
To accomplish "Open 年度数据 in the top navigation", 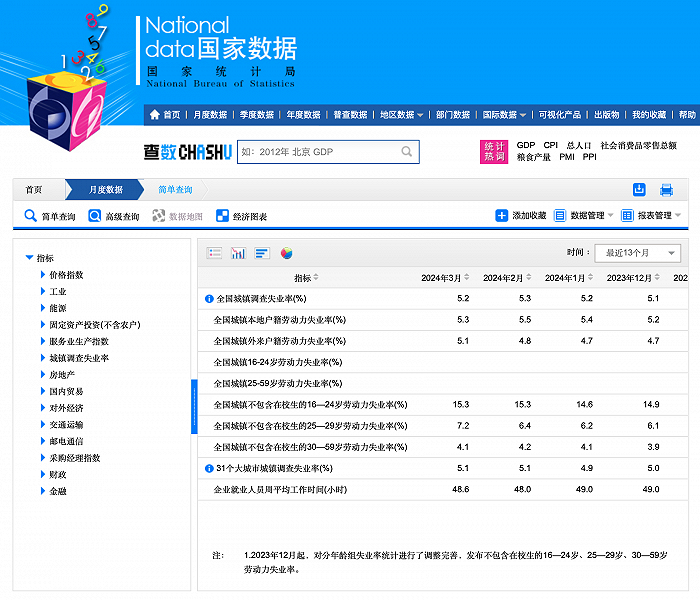I will 304,115.
